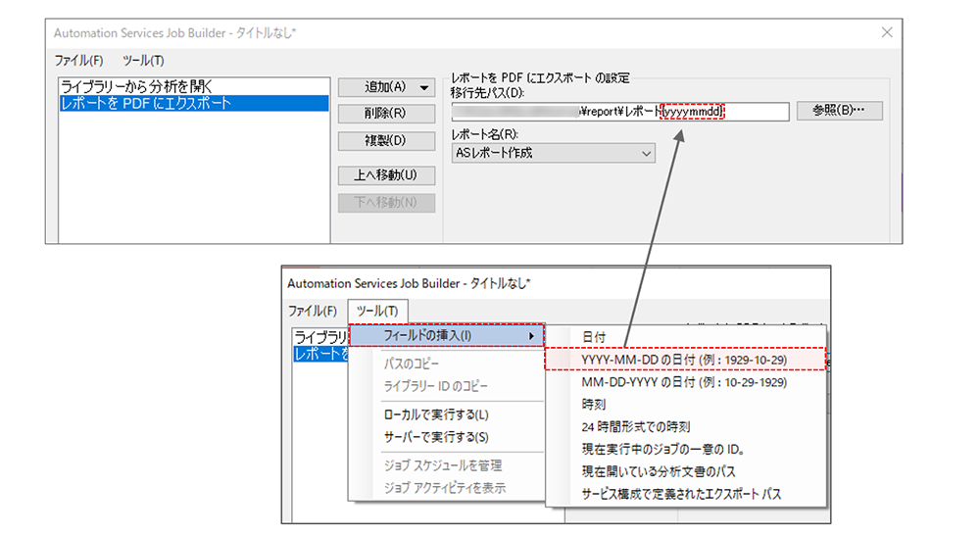
Task: Open ファイル(F) menu in lower window
Action: 313,311
